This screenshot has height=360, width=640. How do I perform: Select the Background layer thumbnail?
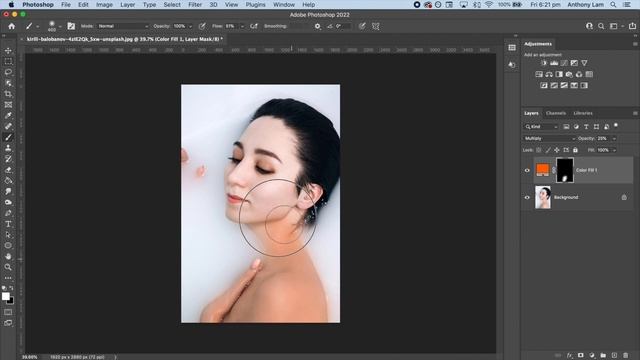(543, 198)
